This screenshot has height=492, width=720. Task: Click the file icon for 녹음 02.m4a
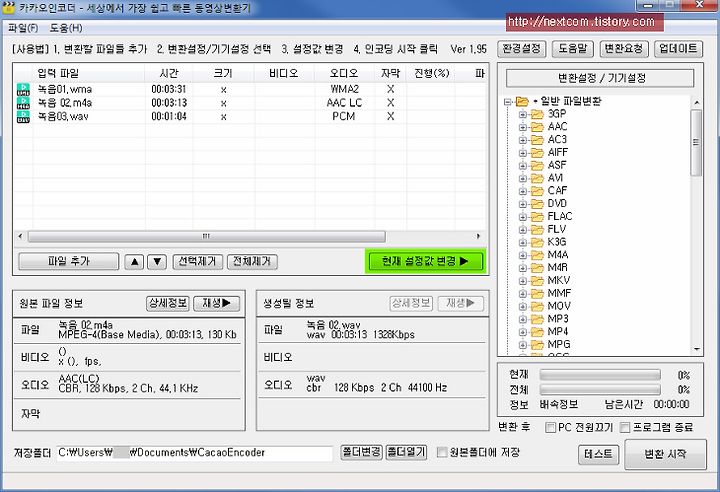23,103
